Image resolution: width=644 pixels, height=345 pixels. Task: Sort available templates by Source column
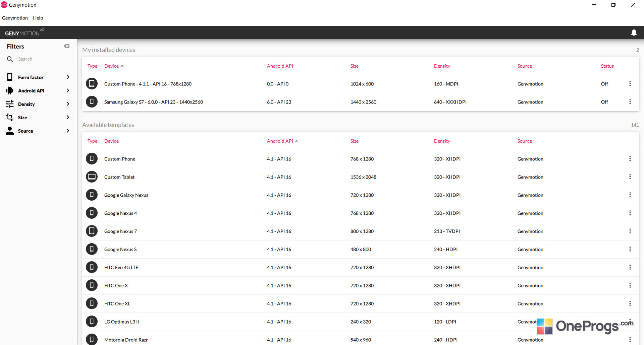(525, 141)
